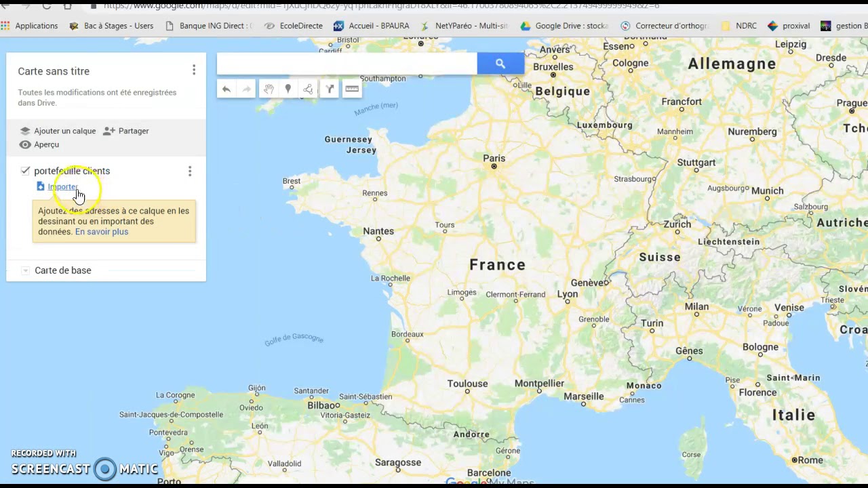Click the Lyon city label

click(568, 293)
